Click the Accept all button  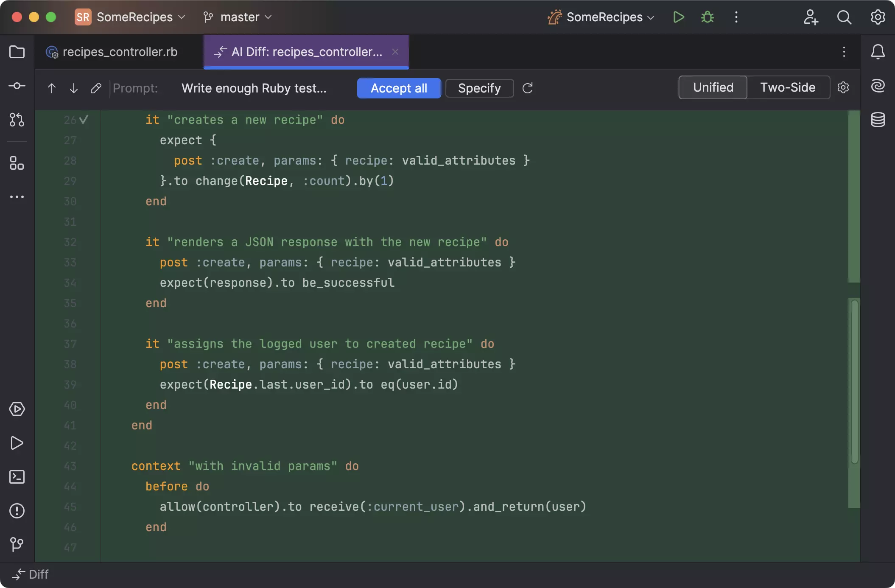point(399,88)
